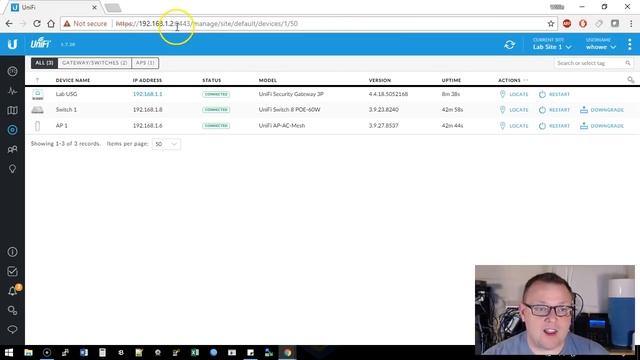Screen dimensions: 640x360
Task: Open a new browser tab
Action: [113, 8]
